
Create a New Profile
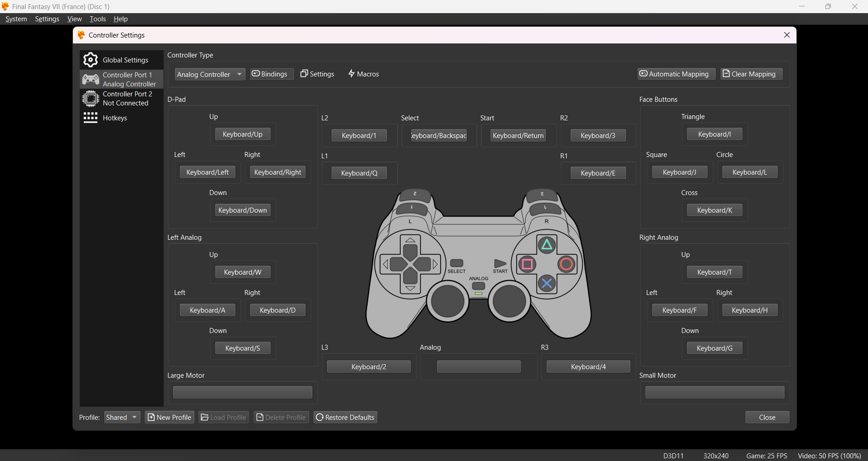169,417
